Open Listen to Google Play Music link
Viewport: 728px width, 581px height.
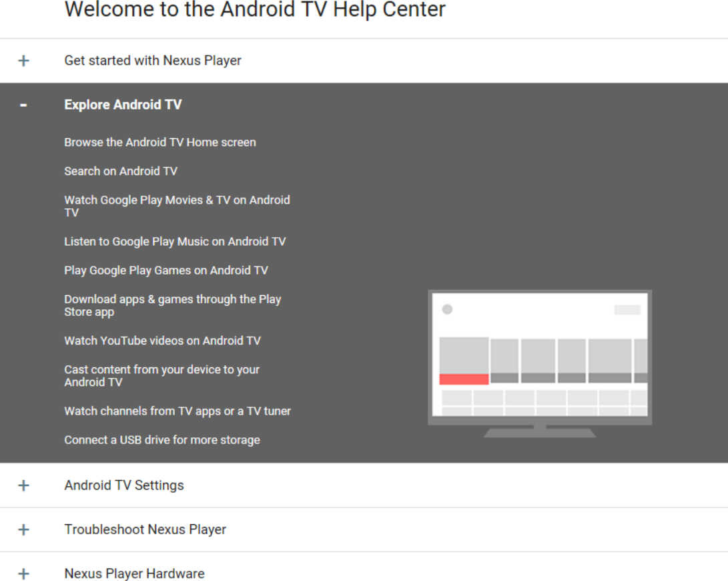(175, 242)
